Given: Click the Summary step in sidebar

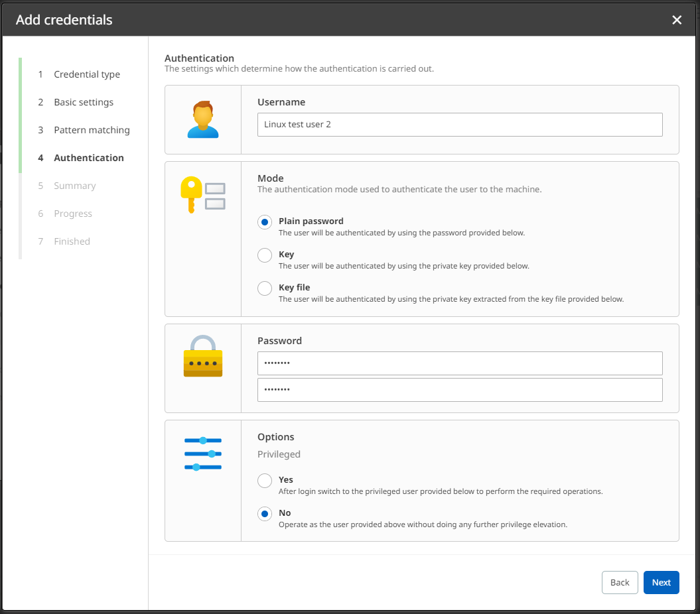Looking at the screenshot, I should click(75, 186).
